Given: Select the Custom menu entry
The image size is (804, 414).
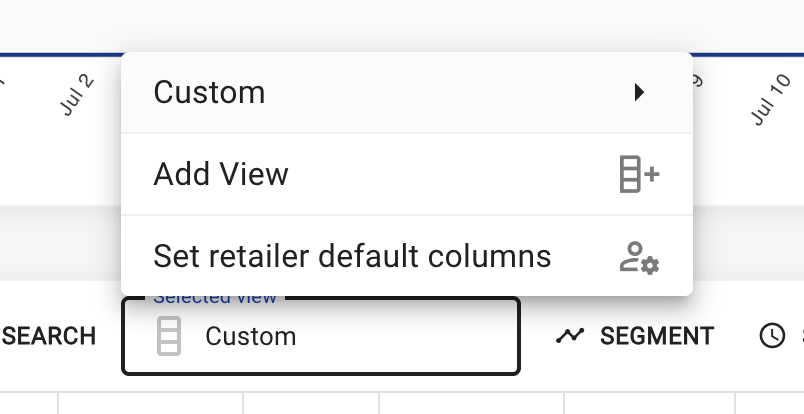Looking at the screenshot, I should click(407, 92).
